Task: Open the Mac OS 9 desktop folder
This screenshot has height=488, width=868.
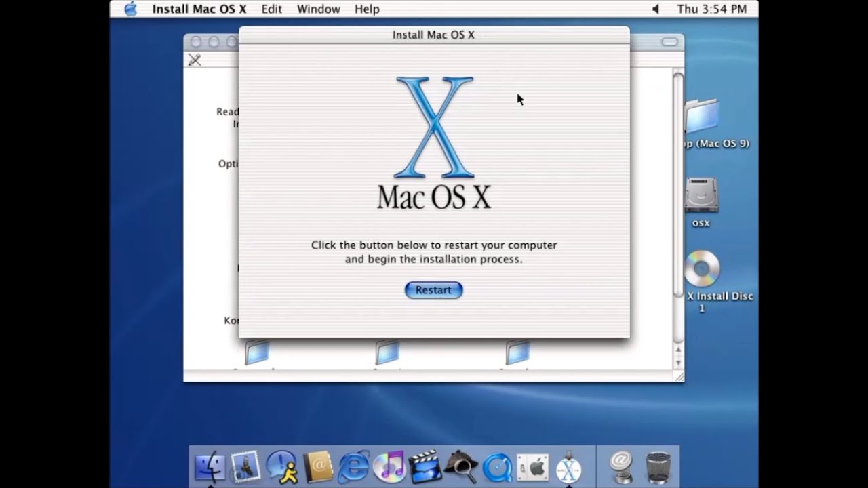Action: click(703, 117)
